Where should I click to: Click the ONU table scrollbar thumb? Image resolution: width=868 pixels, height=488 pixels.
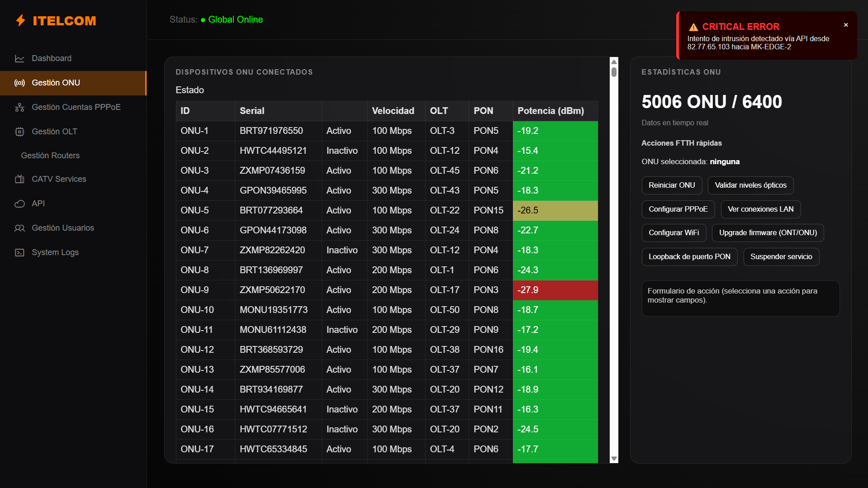click(x=614, y=72)
